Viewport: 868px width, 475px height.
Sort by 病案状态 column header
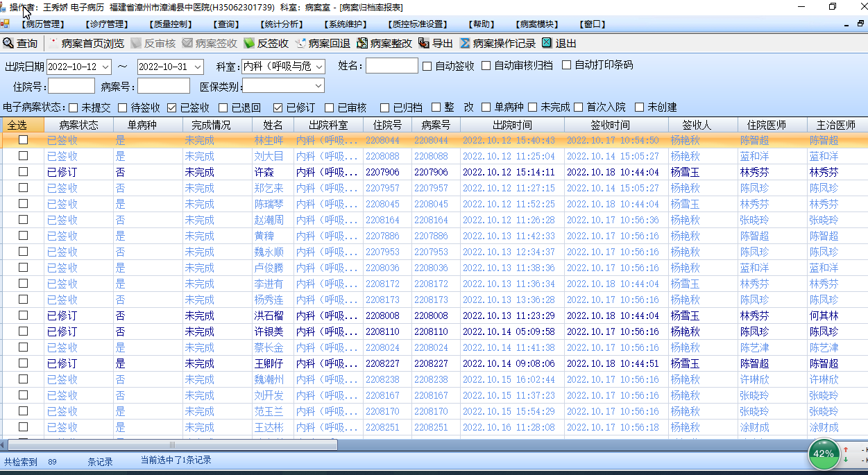click(x=78, y=126)
